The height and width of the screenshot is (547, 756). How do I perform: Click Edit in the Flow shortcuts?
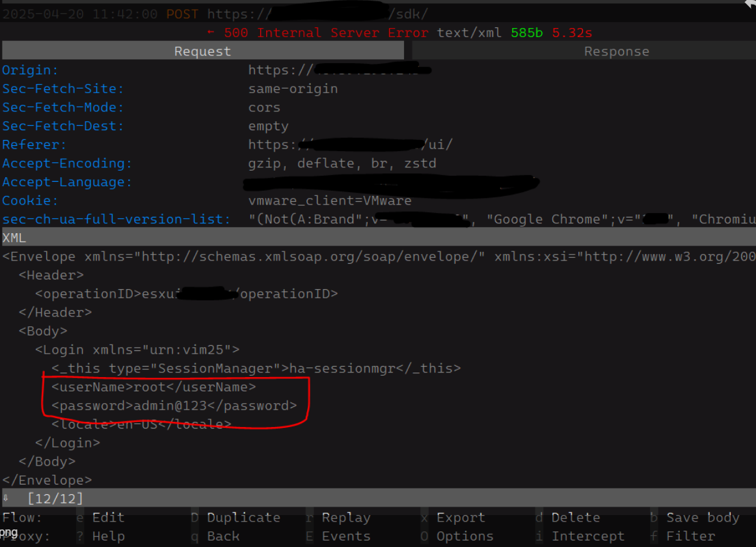107,518
